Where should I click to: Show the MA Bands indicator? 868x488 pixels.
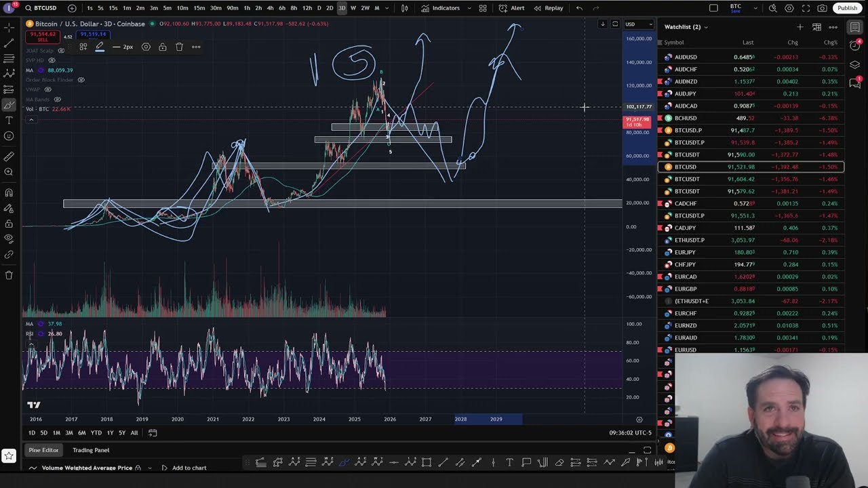tap(56, 100)
